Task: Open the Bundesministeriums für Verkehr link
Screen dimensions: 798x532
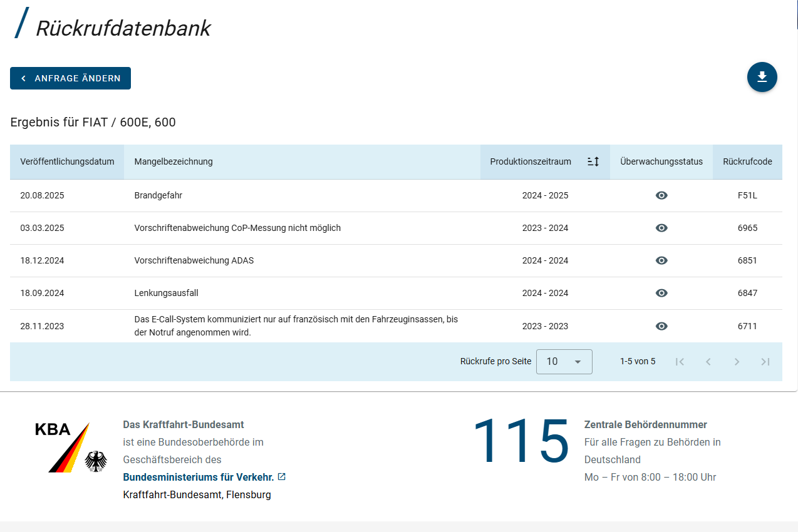Action: pos(199,477)
